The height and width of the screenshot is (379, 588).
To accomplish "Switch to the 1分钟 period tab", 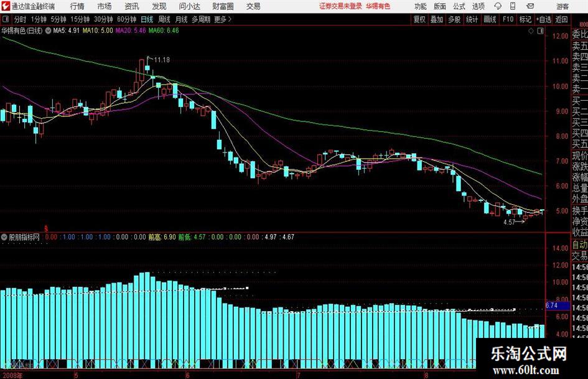I will tap(39, 19).
